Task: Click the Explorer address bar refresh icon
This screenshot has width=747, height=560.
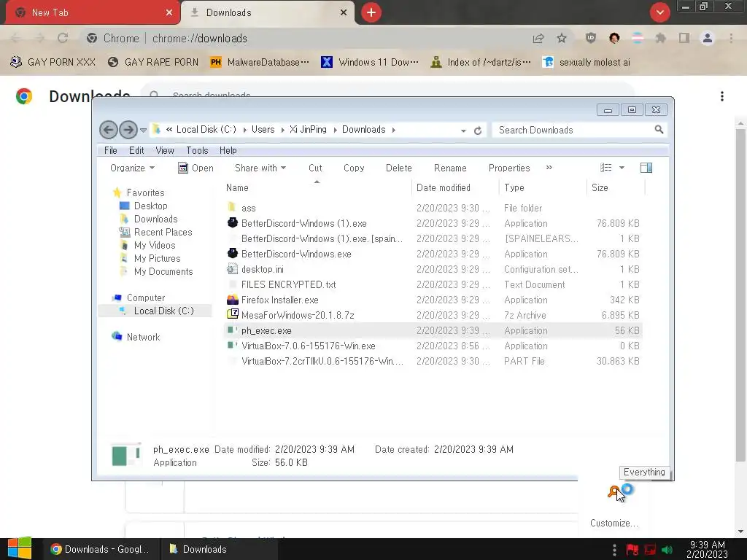Action: [x=477, y=131]
